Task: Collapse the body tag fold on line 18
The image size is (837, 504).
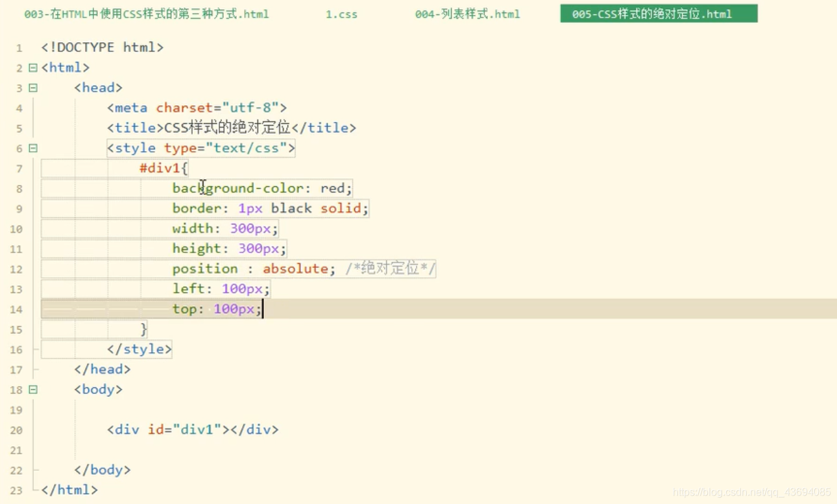Action: point(33,389)
